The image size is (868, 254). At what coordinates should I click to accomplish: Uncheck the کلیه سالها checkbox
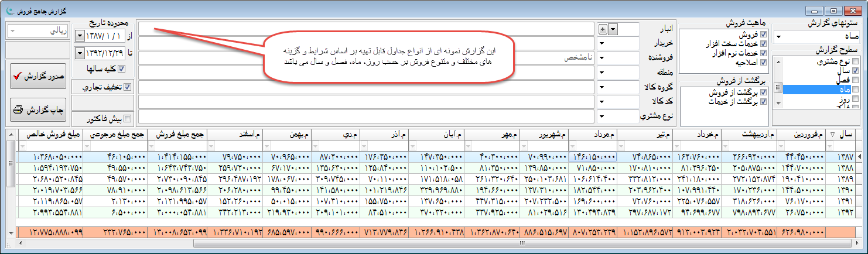click(x=122, y=68)
